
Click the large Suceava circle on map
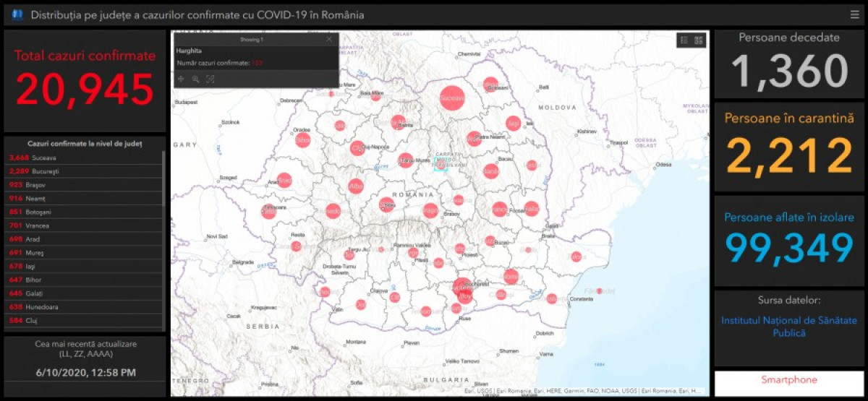453,96
